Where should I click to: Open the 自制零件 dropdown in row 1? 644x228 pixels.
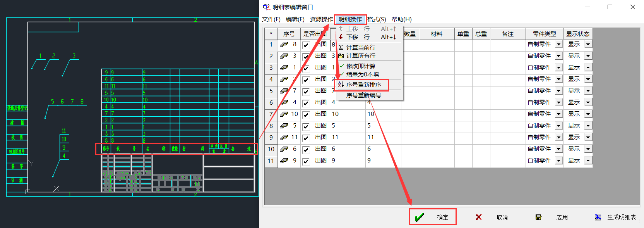558,45
